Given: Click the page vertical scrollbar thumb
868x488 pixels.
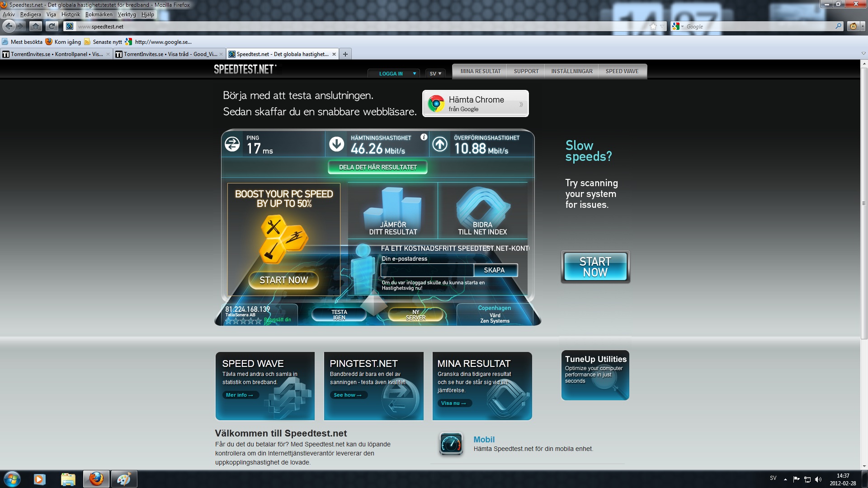Looking at the screenshot, I should (864, 204).
